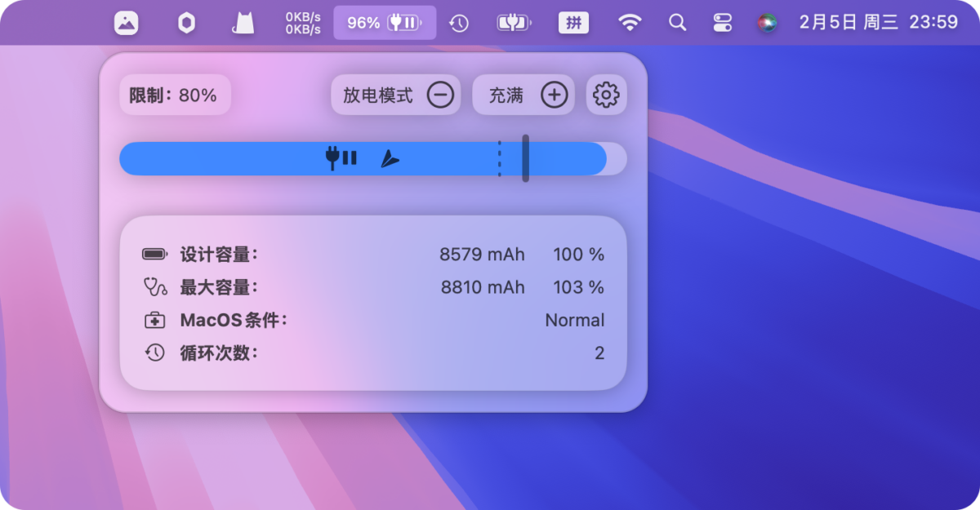Toggle 充满 full charge mode
Viewport: 980px width, 510px height.
[523, 95]
